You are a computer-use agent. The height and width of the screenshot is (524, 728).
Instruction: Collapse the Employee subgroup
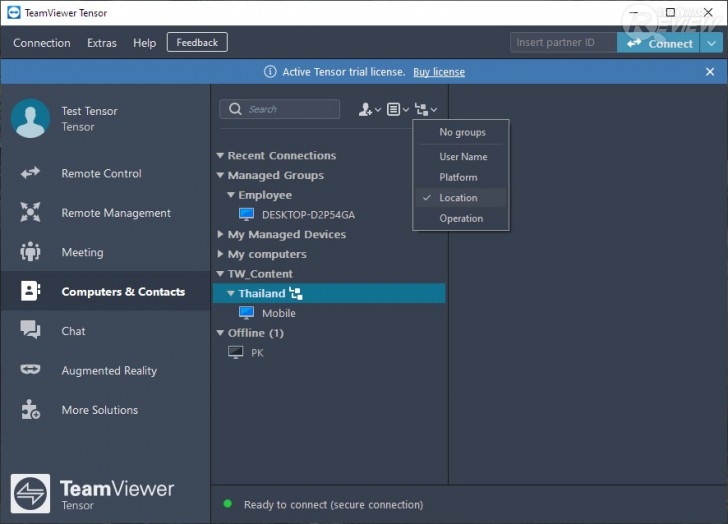(x=231, y=195)
